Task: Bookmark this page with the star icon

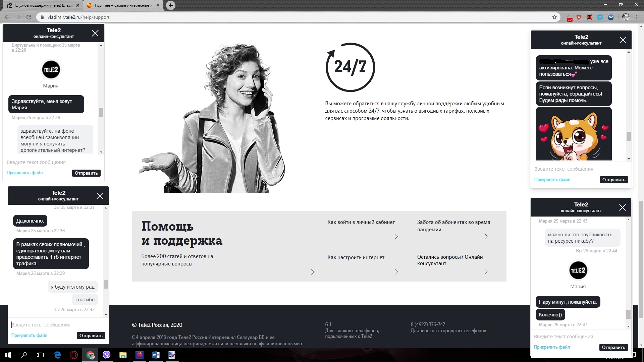Action: click(x=554, y=17)
